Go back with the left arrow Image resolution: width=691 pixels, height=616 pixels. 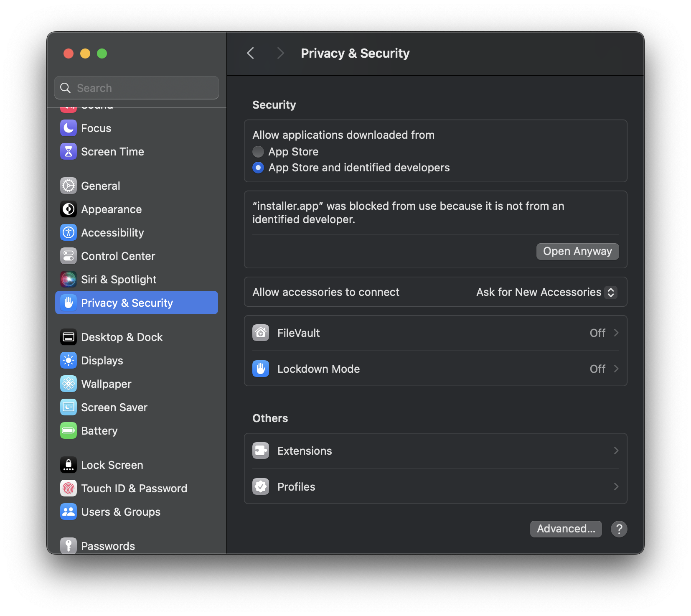(x=251, y=53)
